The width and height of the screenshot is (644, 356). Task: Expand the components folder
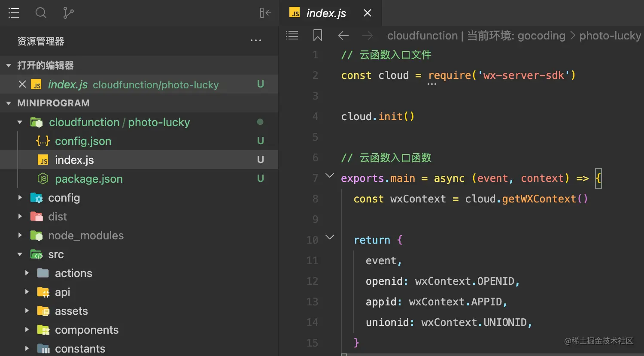tap(27, 330)
